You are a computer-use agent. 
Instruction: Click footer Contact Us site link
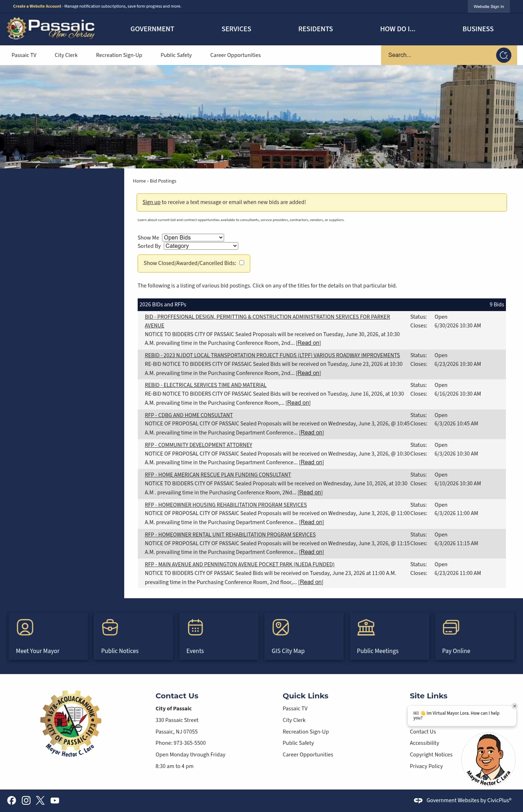click(x=423, y=732)
